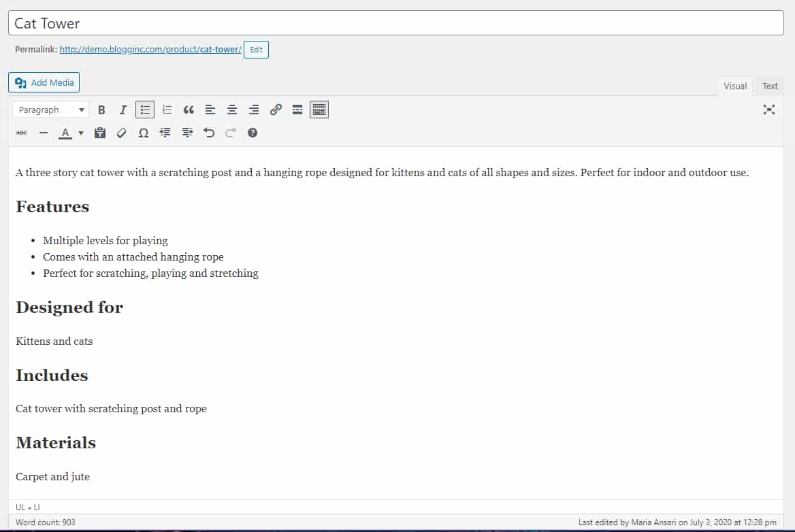
Task: Clear formatting with the eraser icon
Action: (x=122, y=133)
